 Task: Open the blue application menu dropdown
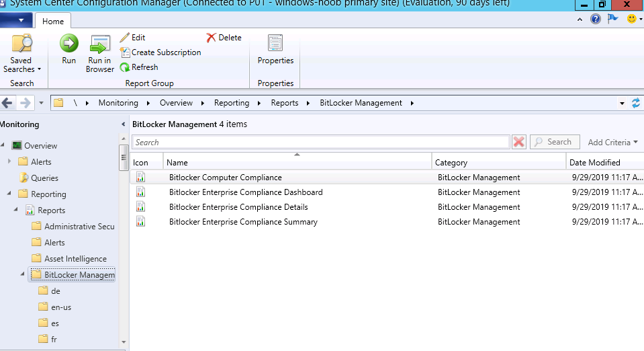16,20
